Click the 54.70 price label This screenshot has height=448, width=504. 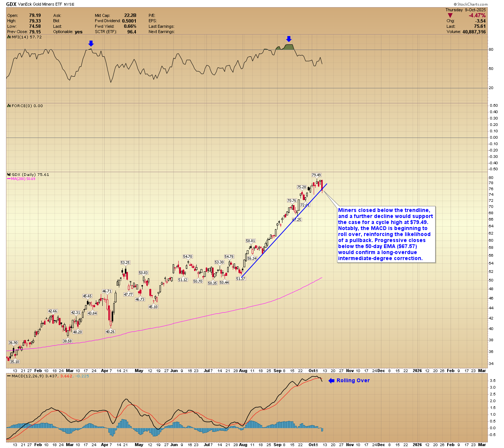(188, 257)
